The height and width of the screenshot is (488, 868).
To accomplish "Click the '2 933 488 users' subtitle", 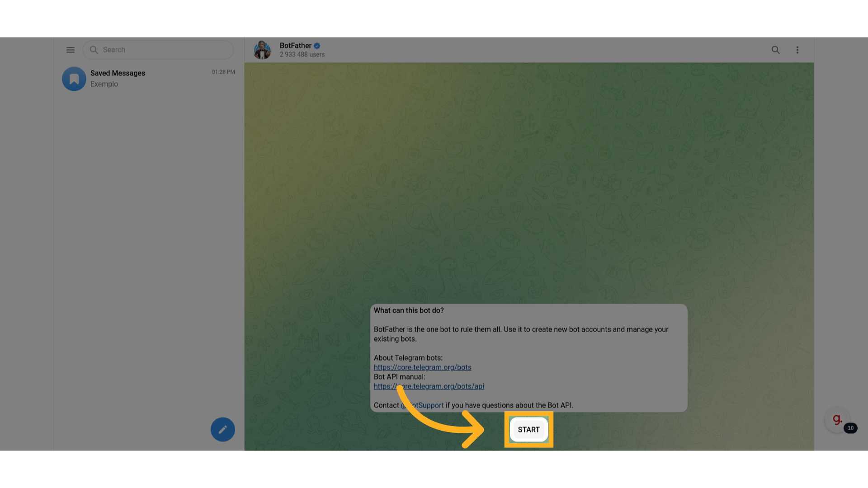I will pos(302,55).
